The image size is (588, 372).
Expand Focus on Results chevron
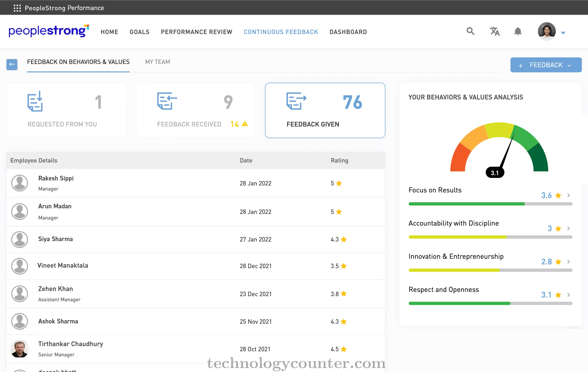coord(568,195)
